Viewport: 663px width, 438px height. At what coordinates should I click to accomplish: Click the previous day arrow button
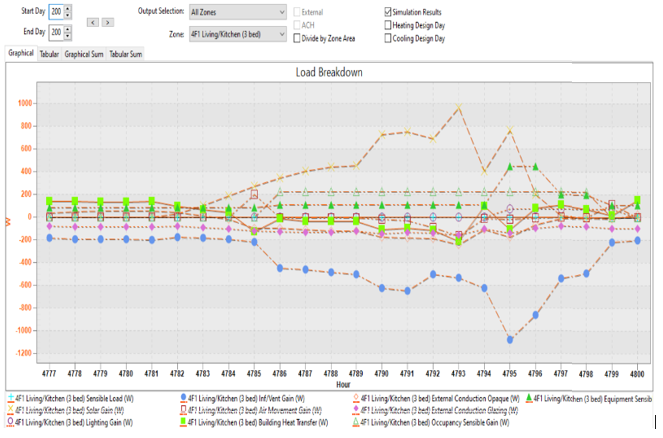click(x=93, y=21)
